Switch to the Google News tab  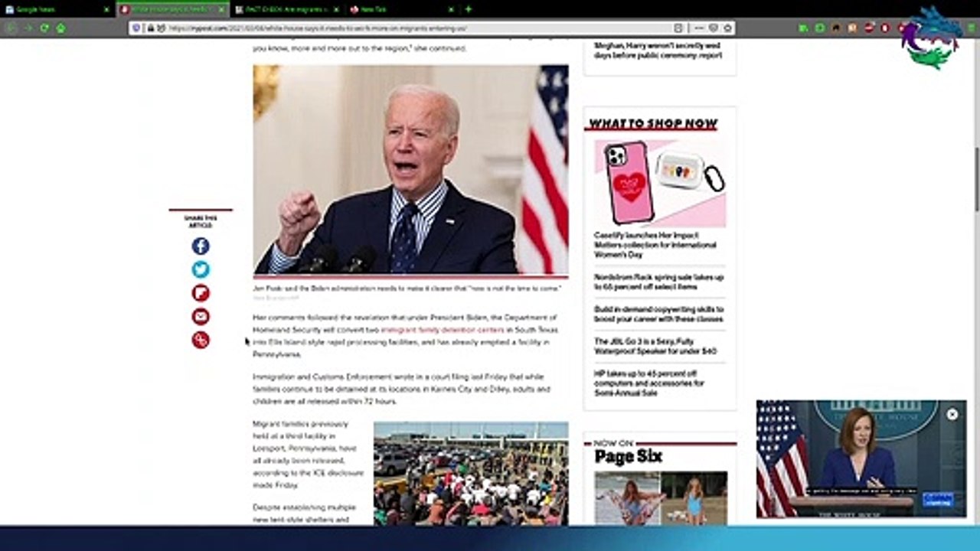57,9
